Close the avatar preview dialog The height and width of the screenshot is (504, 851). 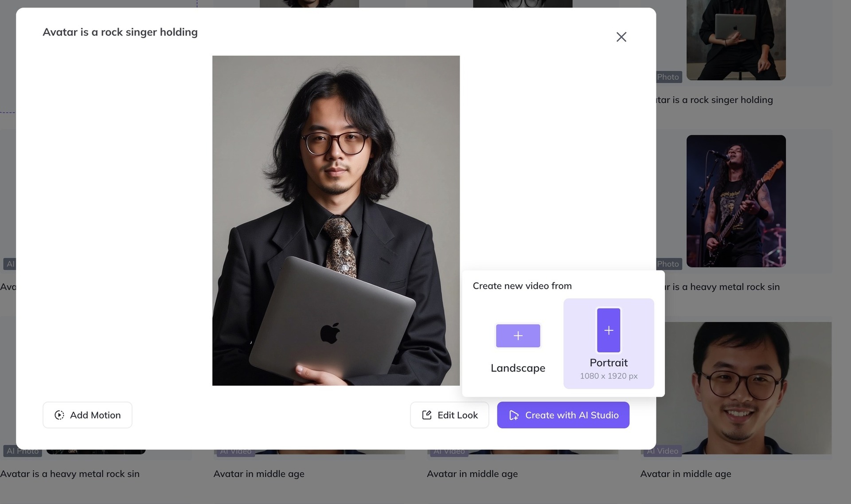tap(621, 37)
